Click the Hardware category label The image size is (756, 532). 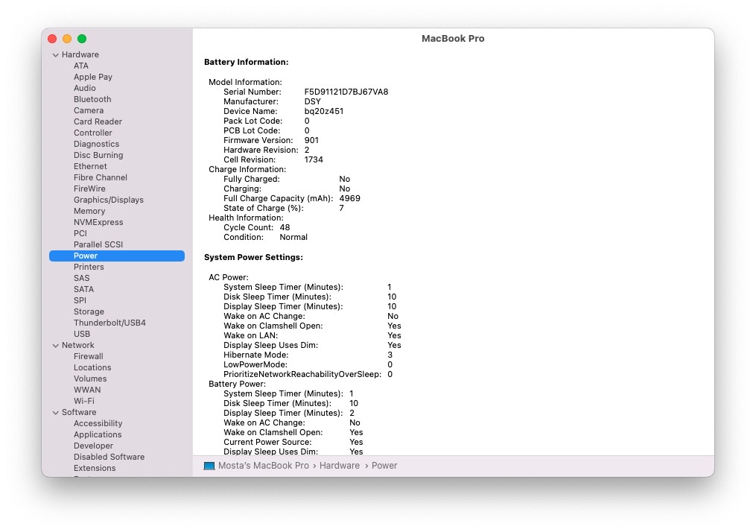coord(80,54)
